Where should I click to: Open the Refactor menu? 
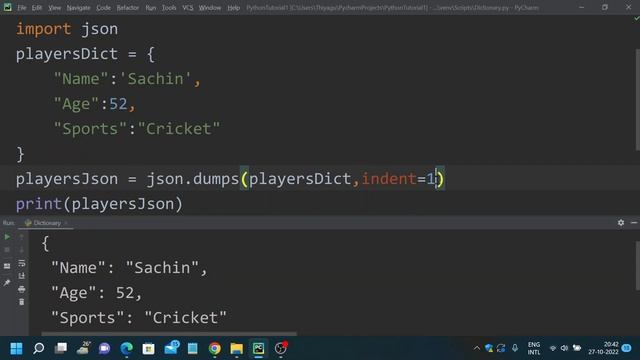click(x=128, y=8)
